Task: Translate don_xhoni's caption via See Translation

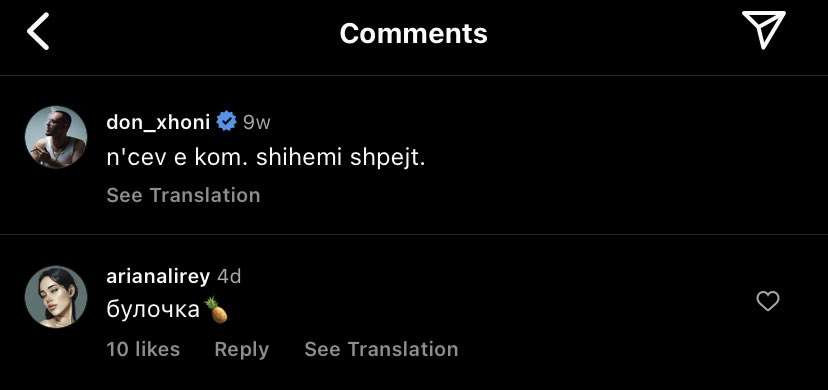Action: click(183, 195)
